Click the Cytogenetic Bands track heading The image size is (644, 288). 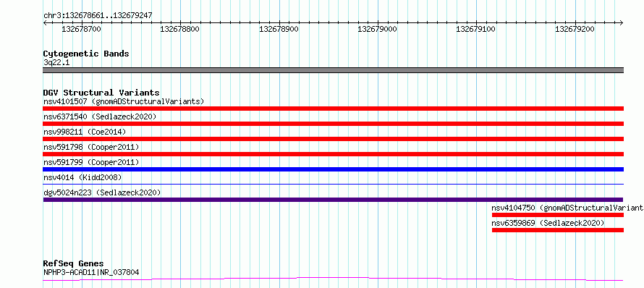pos(86,54)
